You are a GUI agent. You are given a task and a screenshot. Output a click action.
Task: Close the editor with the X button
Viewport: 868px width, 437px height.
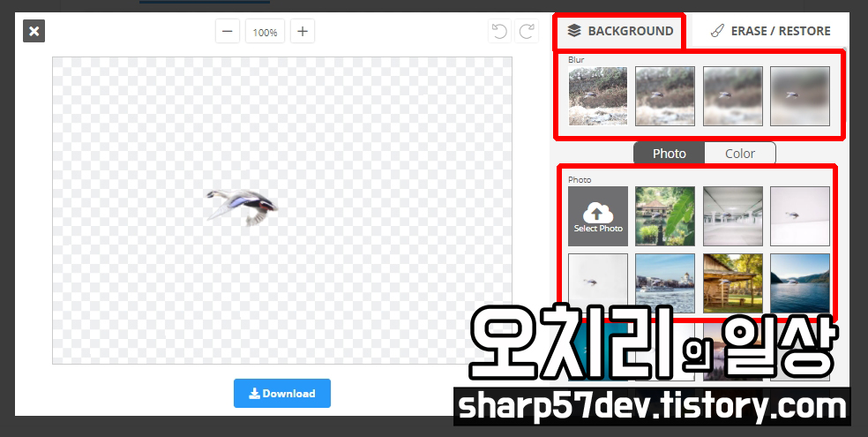pyautogui.click(x=34, y=31)
